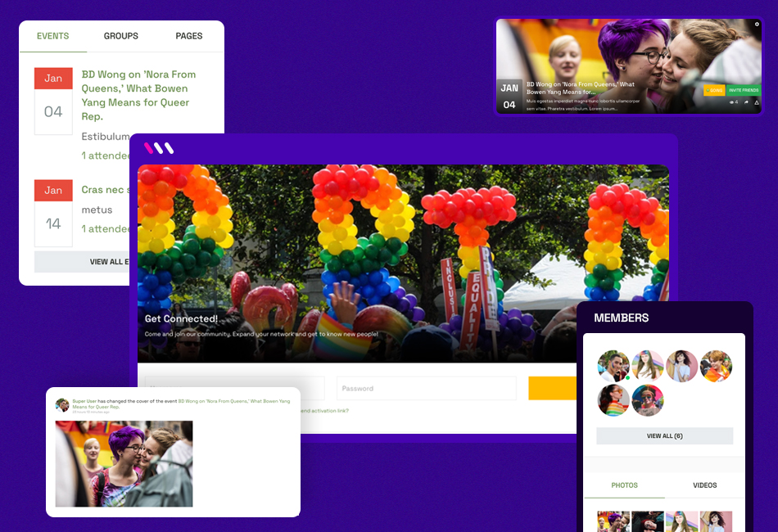Open the first member avatar with green online dot
The image size is (778, 532).
[613, 365]
